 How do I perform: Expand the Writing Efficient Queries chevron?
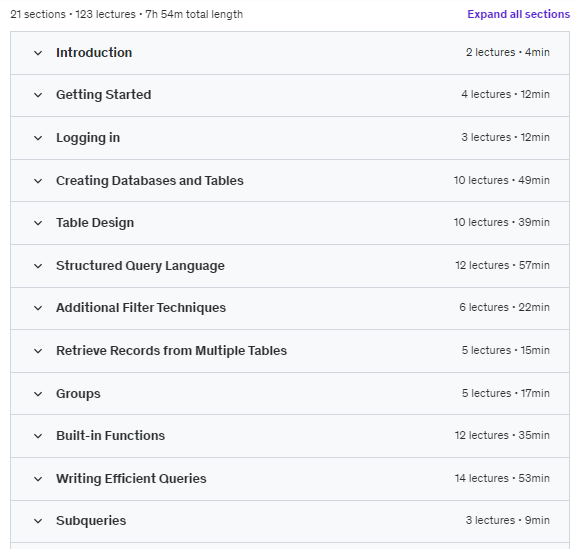pyautogui.click(x=38, y=479)
